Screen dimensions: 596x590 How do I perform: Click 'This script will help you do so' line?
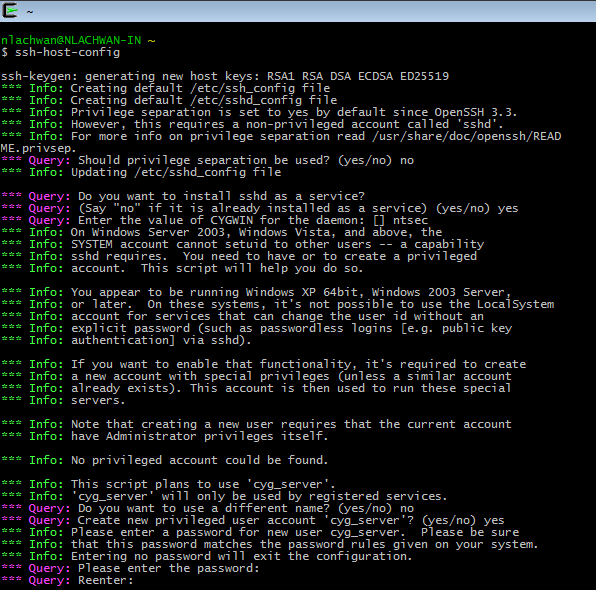pyautogui.click(x=182, y=268)
